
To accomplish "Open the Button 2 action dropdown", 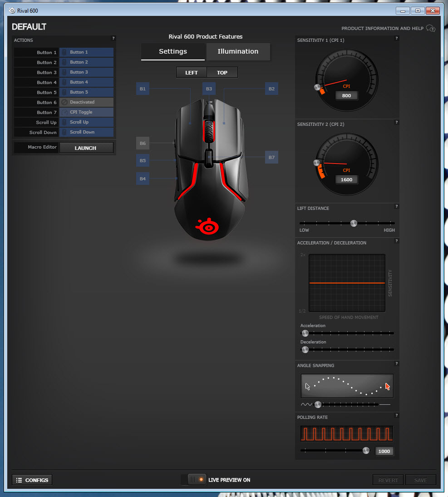I will (86, 62).
